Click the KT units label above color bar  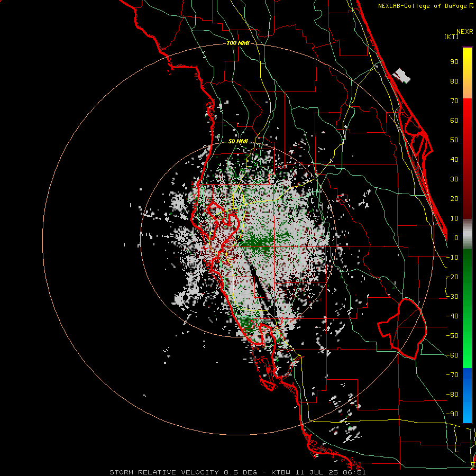[x=452, y=36]
